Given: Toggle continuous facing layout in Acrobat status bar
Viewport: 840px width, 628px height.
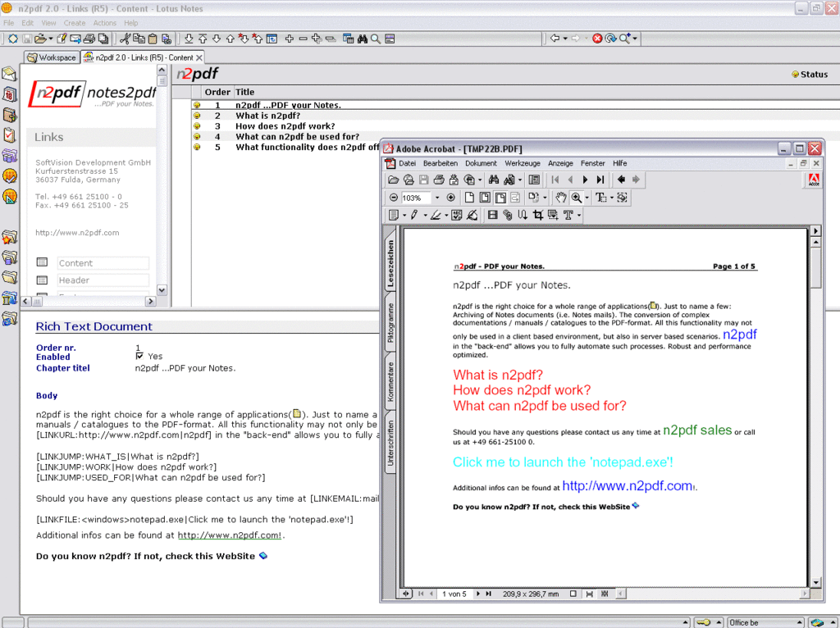Looking at the screenshot, I should (x=605, y=594).
